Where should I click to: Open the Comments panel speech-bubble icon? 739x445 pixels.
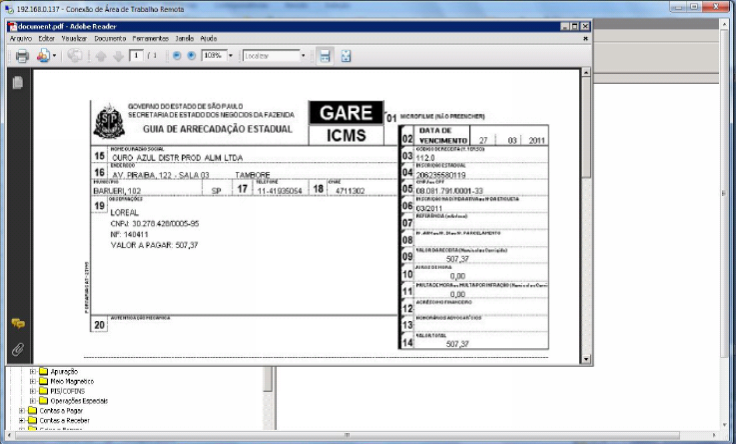18,323
